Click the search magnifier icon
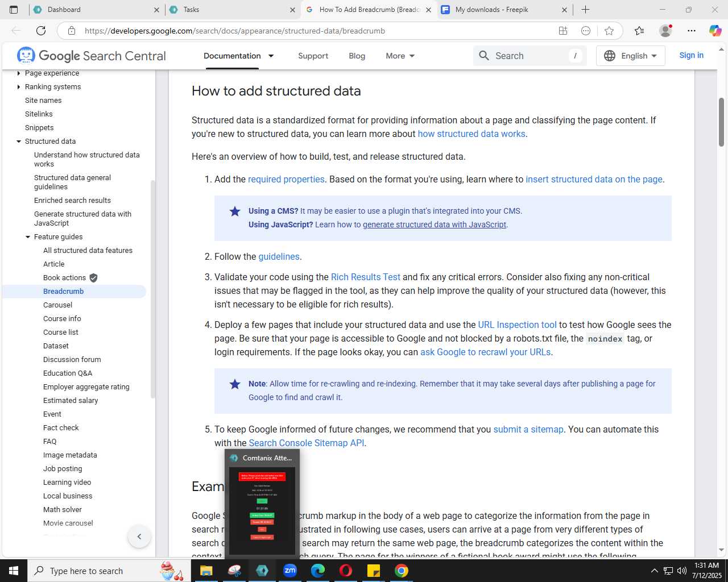The height and width of the screenshot is (582, 728). pyautogui.click(x=484, y=56)
